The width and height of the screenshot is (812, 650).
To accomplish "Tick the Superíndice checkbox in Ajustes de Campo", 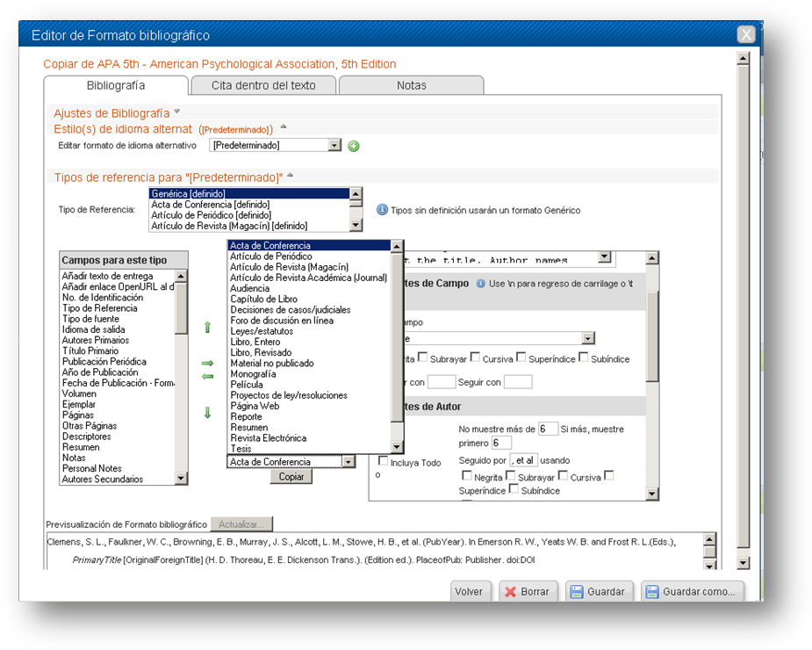I will (x=521, y=357).
